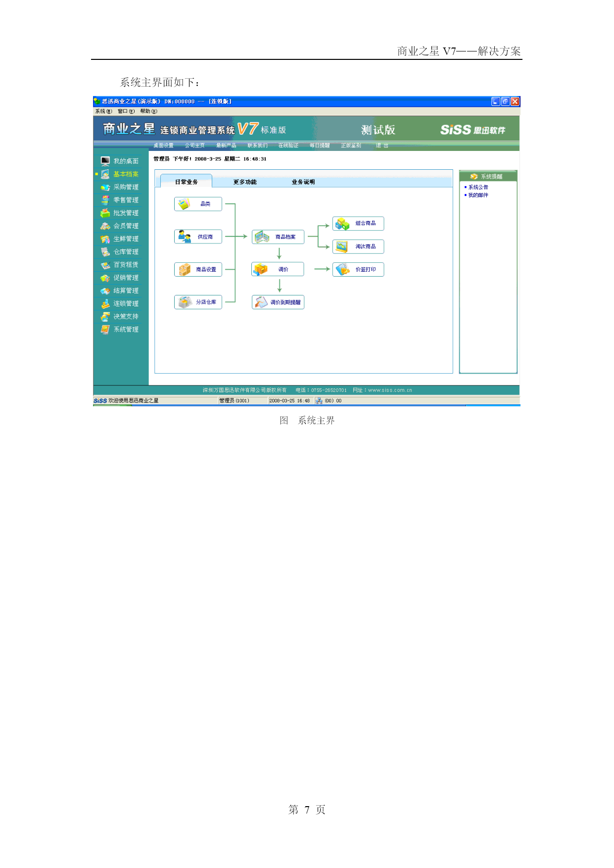
Task: Open 采购管理 module icon
Action: 105,187
